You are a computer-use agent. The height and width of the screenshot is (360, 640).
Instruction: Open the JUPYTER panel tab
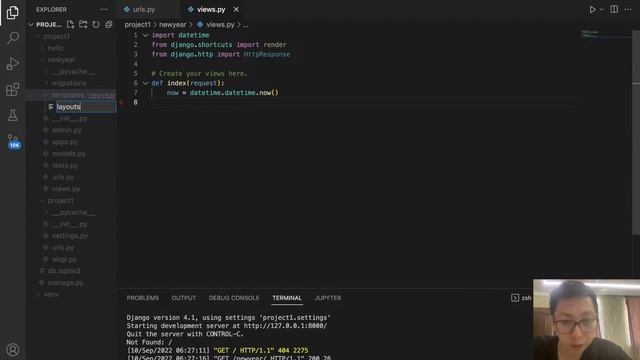(x=328, y=298)
